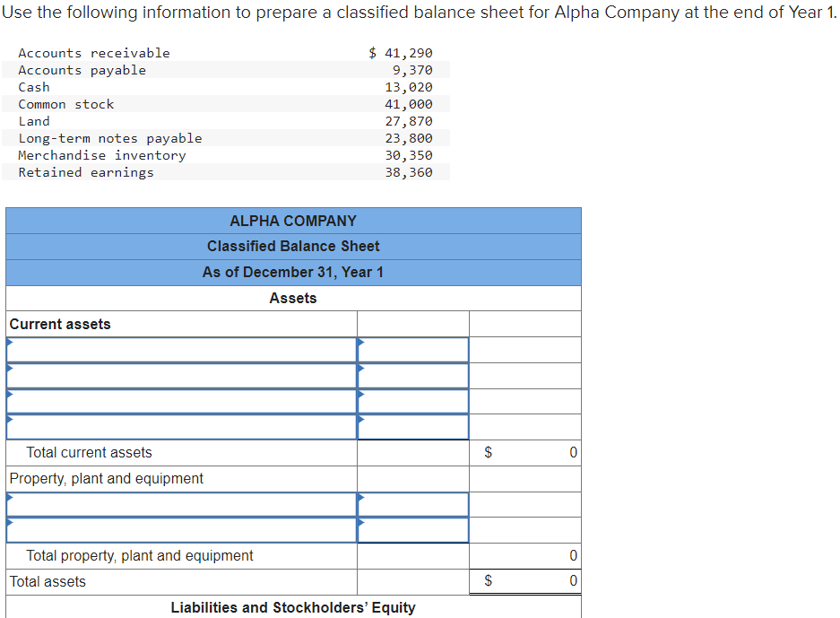
Task: Open fourth current assets account dropdown
Action: click(x=182, y=427)
